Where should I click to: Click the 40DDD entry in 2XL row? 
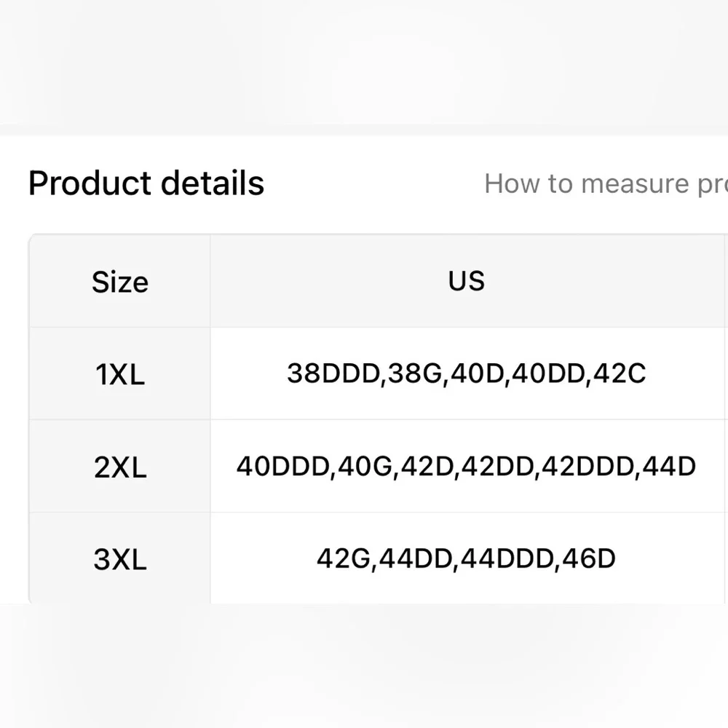click(x=282, y=466)
